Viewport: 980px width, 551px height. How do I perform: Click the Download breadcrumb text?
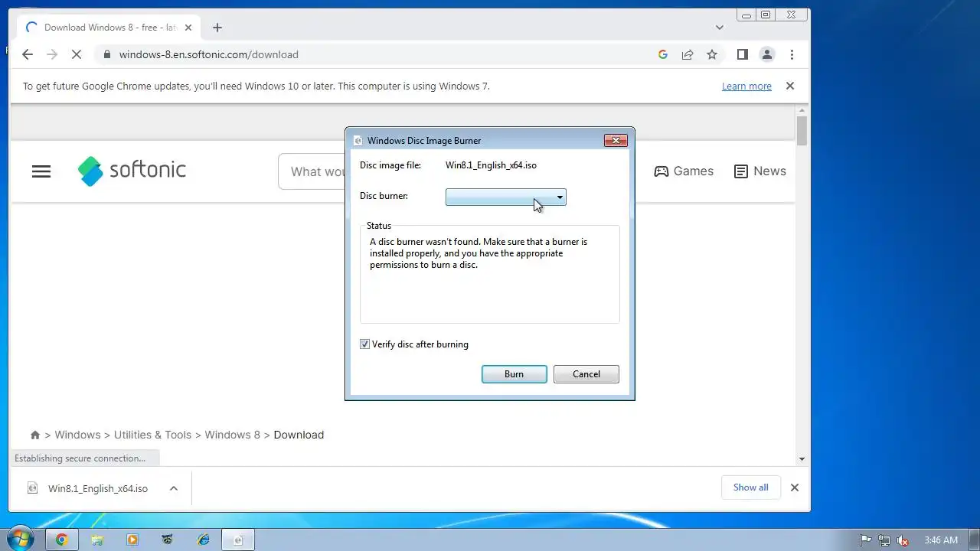(x=299, y=435)
